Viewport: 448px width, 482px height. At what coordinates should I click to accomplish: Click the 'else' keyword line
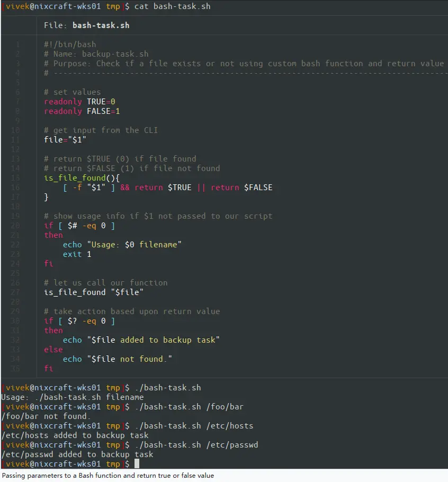pos(53,349)
